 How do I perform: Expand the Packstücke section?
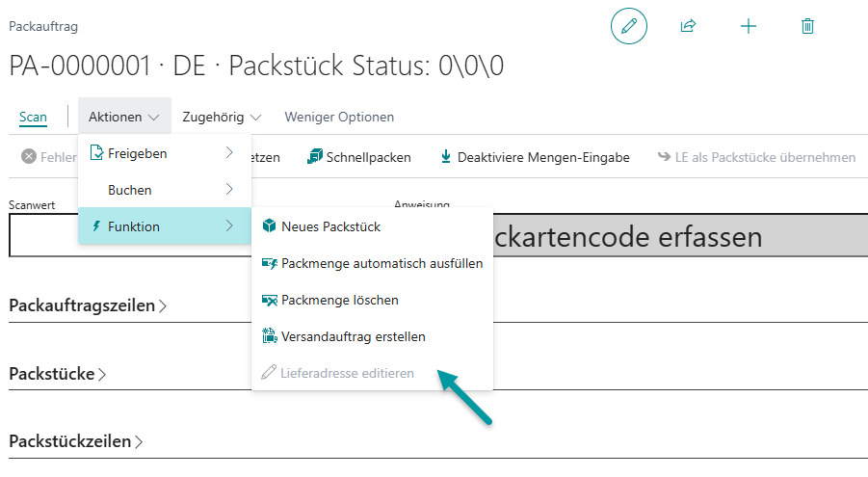[58, 374]
